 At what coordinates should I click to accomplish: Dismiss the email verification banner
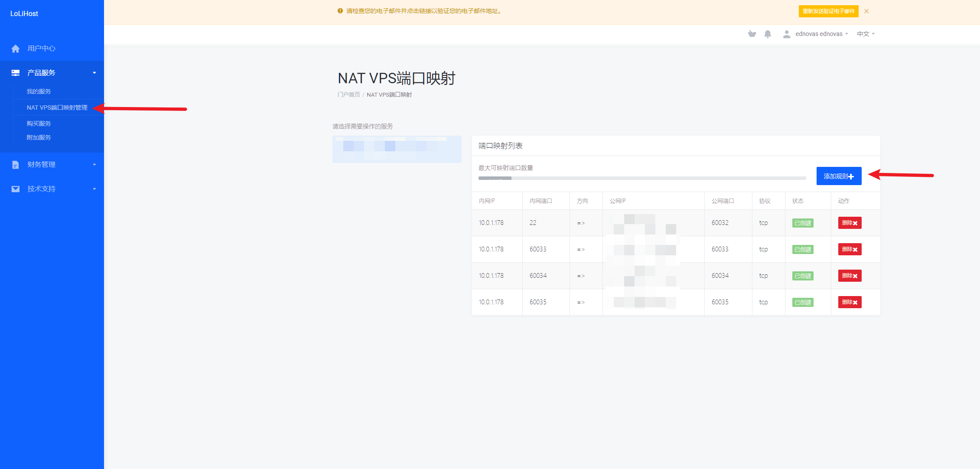click(x=866, y=11)
